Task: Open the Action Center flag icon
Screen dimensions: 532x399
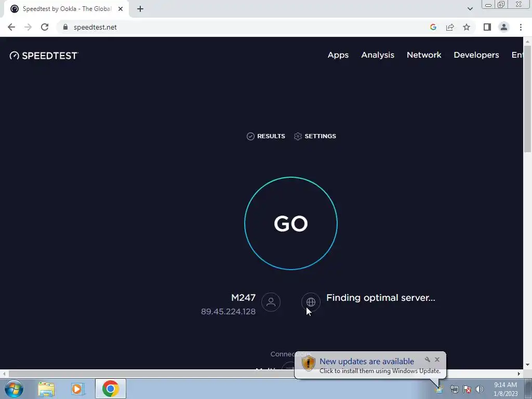Action: pyautogui.click(x=467, y=389)
